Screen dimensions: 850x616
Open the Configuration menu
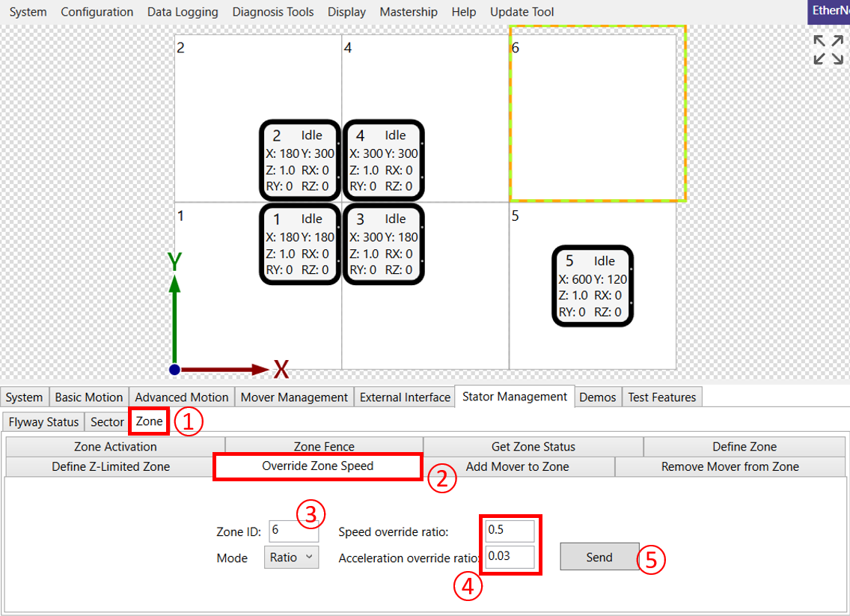[97, 12]
